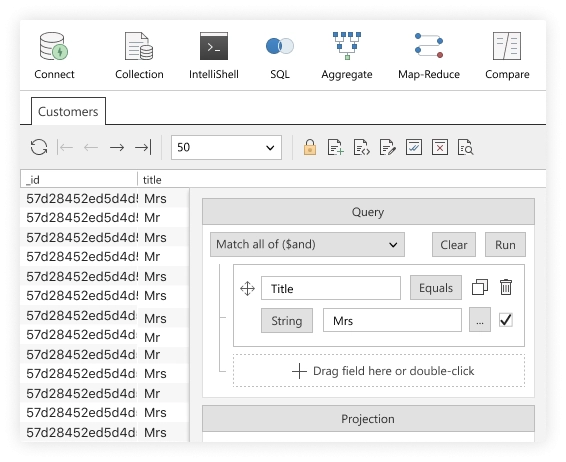The image size is (566, 462).
Task: Click the Mrs value input field
Action: (x=392, y=320)
